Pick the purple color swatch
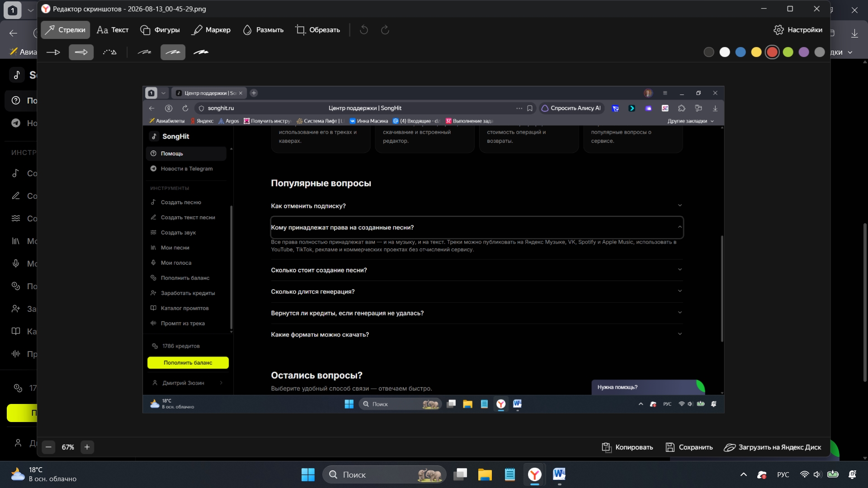 tap(804, 52)
